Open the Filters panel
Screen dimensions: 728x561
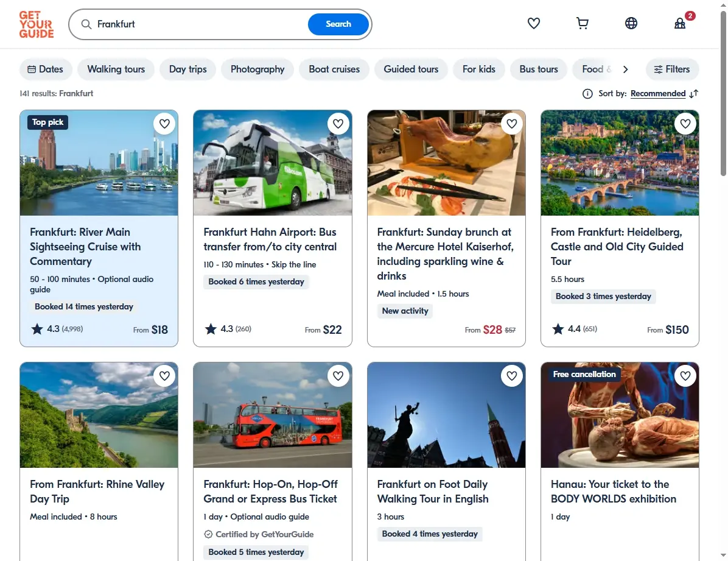coord(672,69)
